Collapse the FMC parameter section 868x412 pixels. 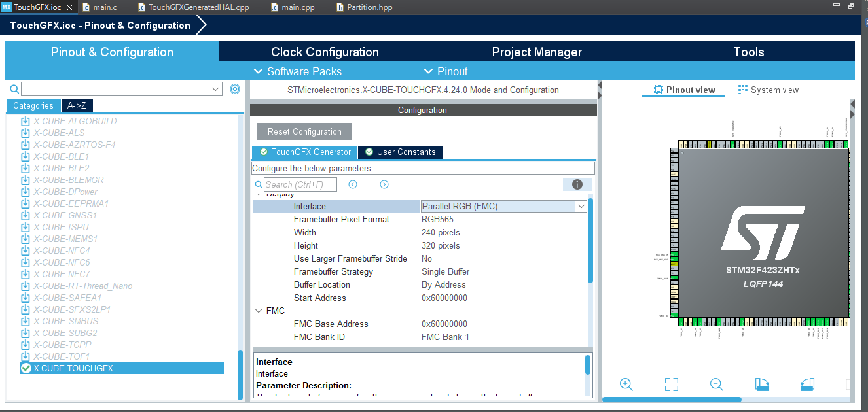[259, 311]
